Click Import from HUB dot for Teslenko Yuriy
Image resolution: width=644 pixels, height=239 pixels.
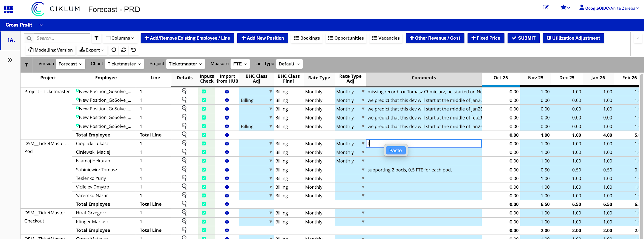point(227,178)
